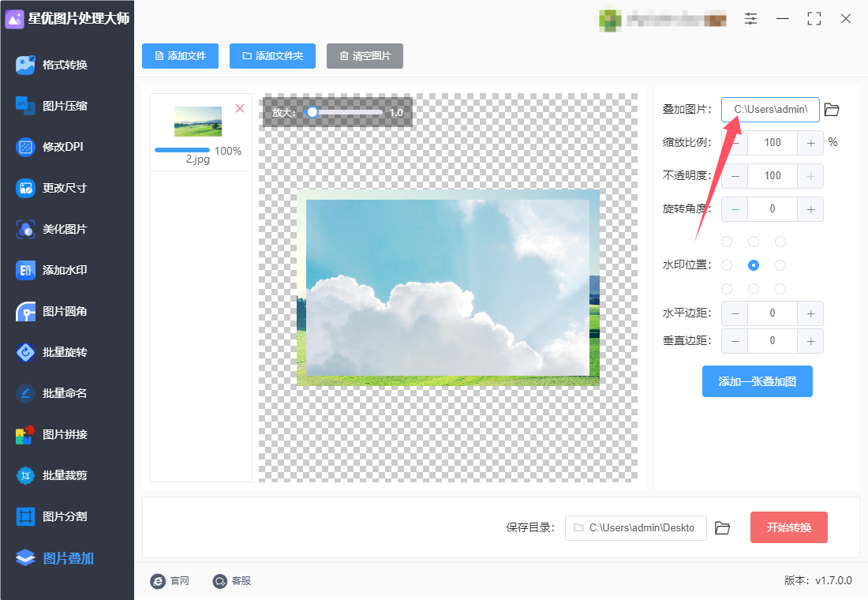868x600 pixels.
Task: Open 客服 customer service link
Action: (232, 580)
